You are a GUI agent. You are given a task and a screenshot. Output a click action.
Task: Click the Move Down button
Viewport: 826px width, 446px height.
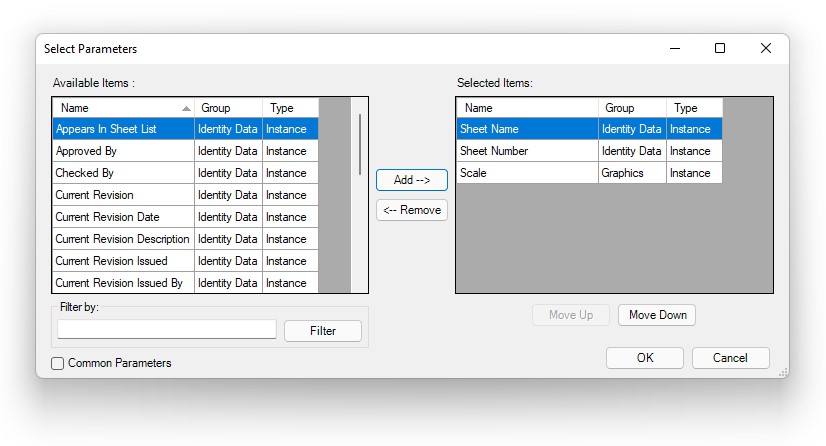(x=656, y=315)
